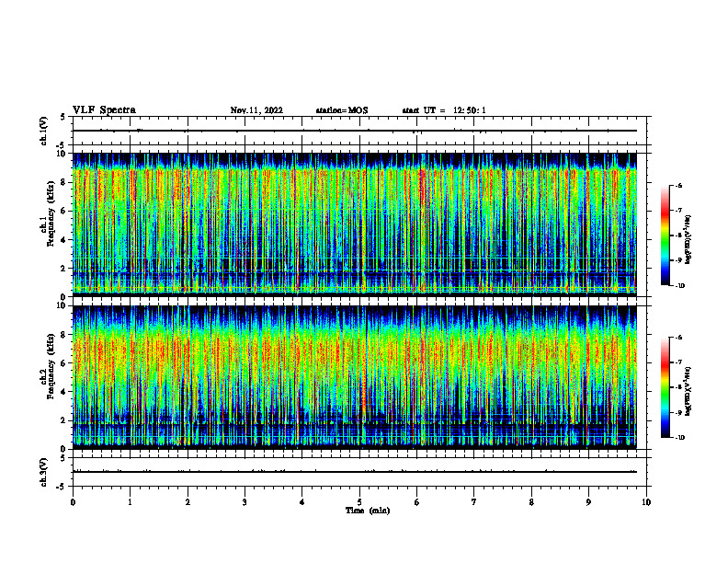Image resolution: width=728 pixels, height=563 pixels.
Task: Click the ch.1 frequency tick "4"
Action: [63, 240]
